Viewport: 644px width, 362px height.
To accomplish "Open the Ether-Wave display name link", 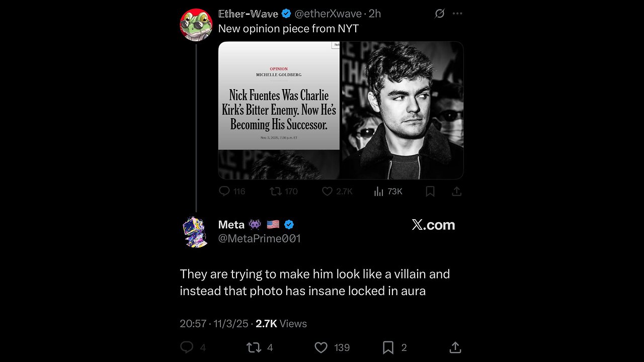I will pyautogui.click(x=248, y=14).
